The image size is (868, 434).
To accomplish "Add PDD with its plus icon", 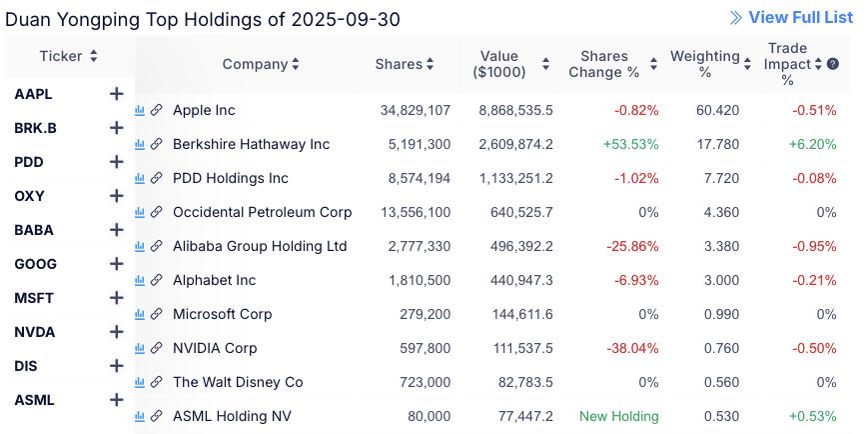I will pyautogui.click(x=116, y=162).
